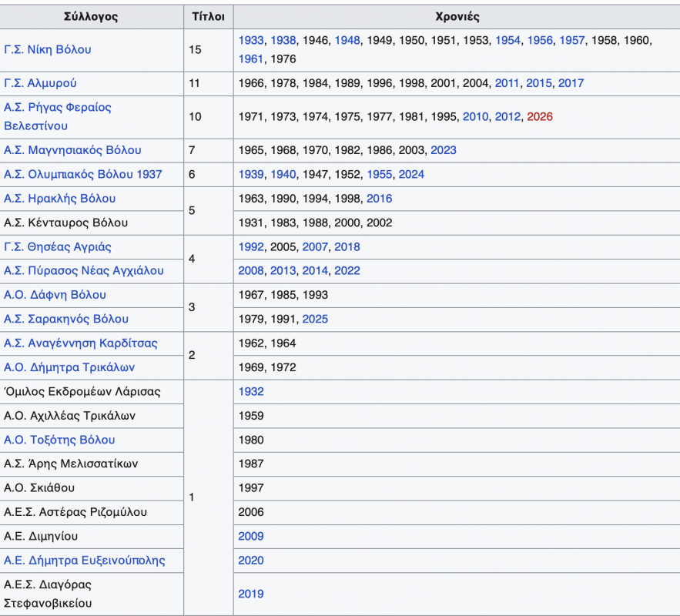Viewport: 680px width, 616px height.
Task: Open the 1932 season year link
Action: pyautogui.click(x=251, y=392)
